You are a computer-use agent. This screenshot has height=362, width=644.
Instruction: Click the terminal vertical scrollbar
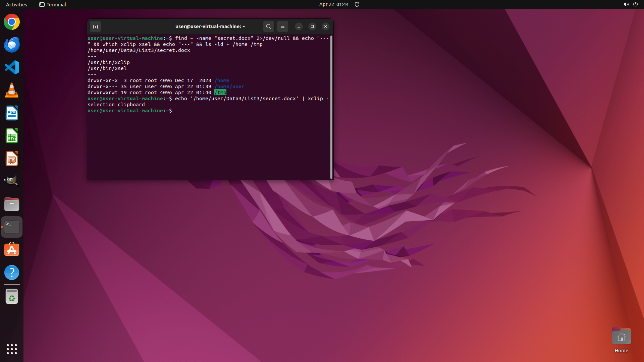(331, 107)
